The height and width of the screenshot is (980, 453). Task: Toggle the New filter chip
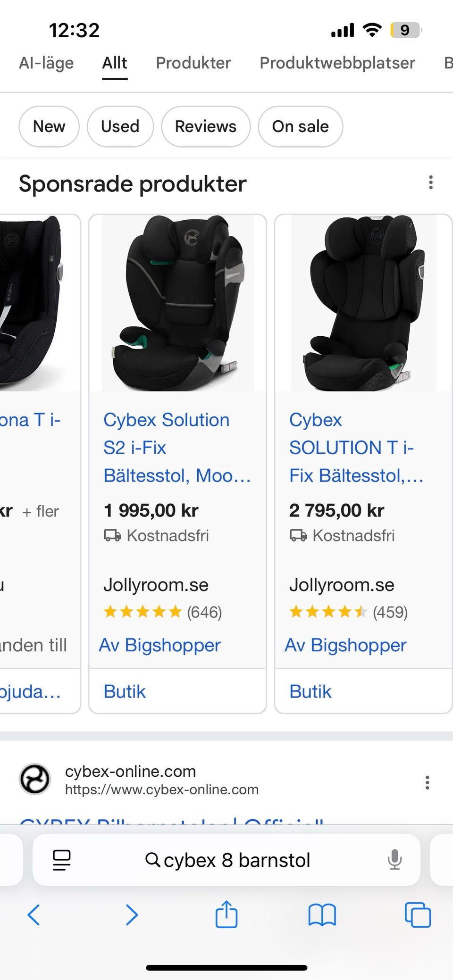[x=49, y=126]
